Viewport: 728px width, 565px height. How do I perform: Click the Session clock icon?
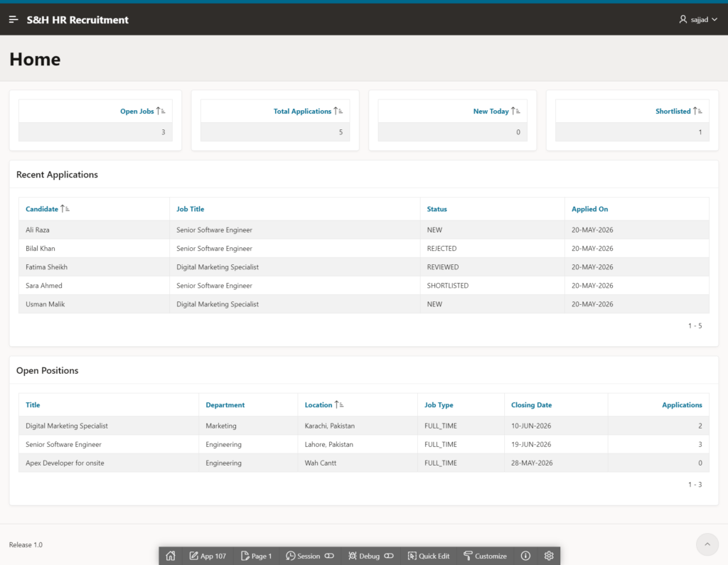point(291,556)
